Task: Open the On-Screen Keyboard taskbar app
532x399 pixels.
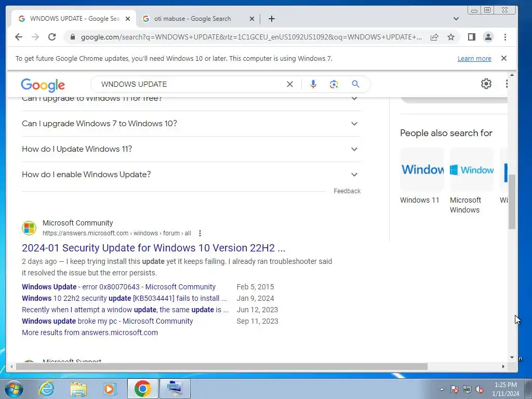Action: pyautogui.click(x=175, y=389)
